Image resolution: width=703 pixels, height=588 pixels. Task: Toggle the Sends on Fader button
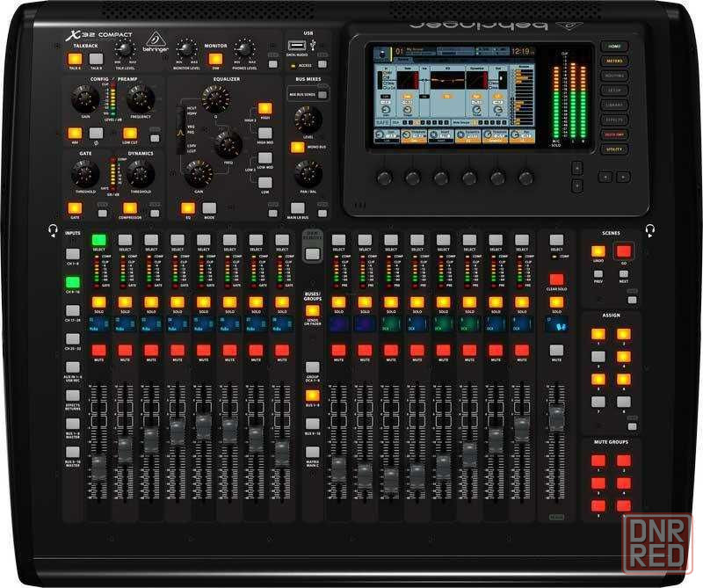(x=313, y=311)
